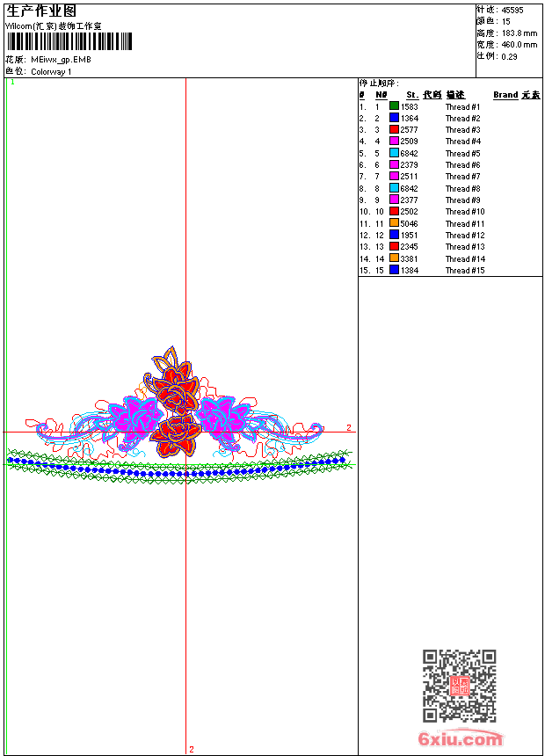Image resolution: width=545 pixels, height=756 pixels.
Task: Click the 'Thread #6' description
Action: [462, 165]
